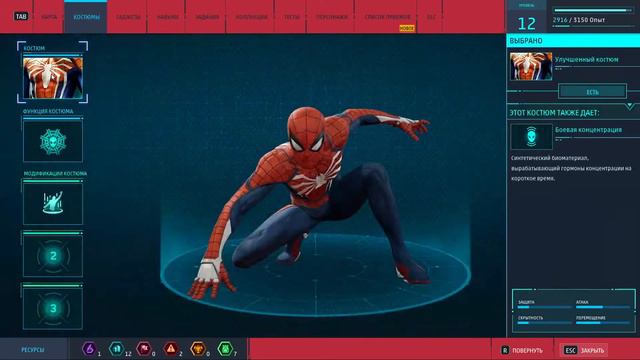Click the МОДИФИКАЦИИ КОСТЮМА label
This screenshot has height=360, width=640.
pyautogui.click(x=55, y=173)
